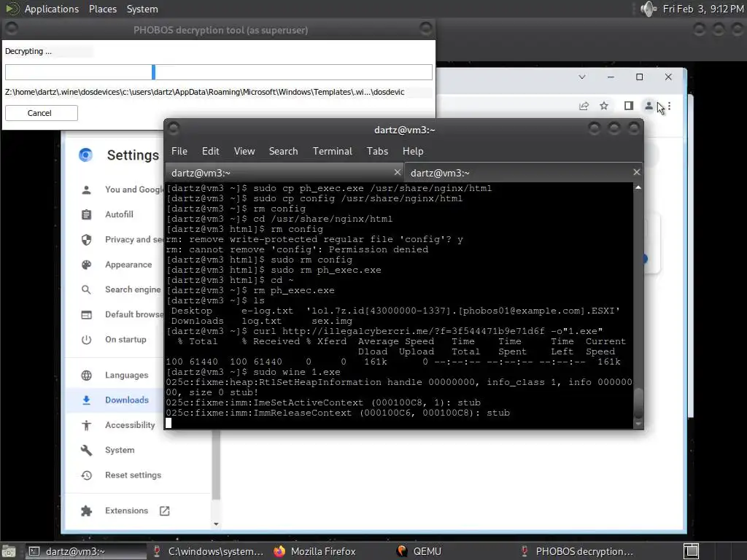Open Chrome three-dot menu
This screenshot has height=560, width=747.
pyautogui.click(x=670, y=106)
